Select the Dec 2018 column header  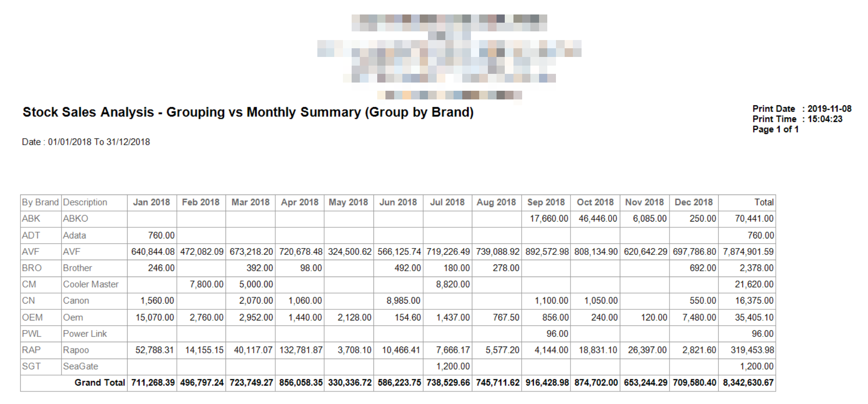point(694,202)
